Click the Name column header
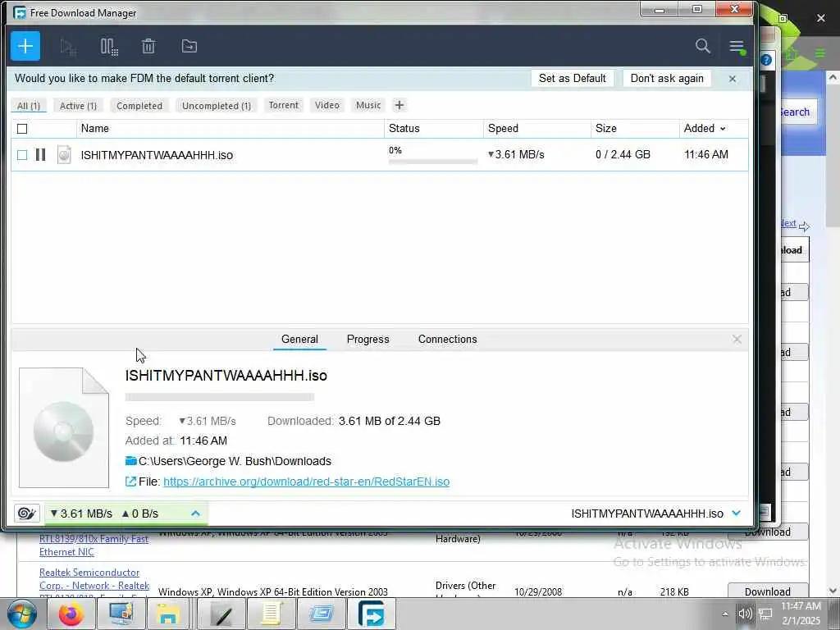This screenshot has height=630, width=840. (x=231, y=129)
